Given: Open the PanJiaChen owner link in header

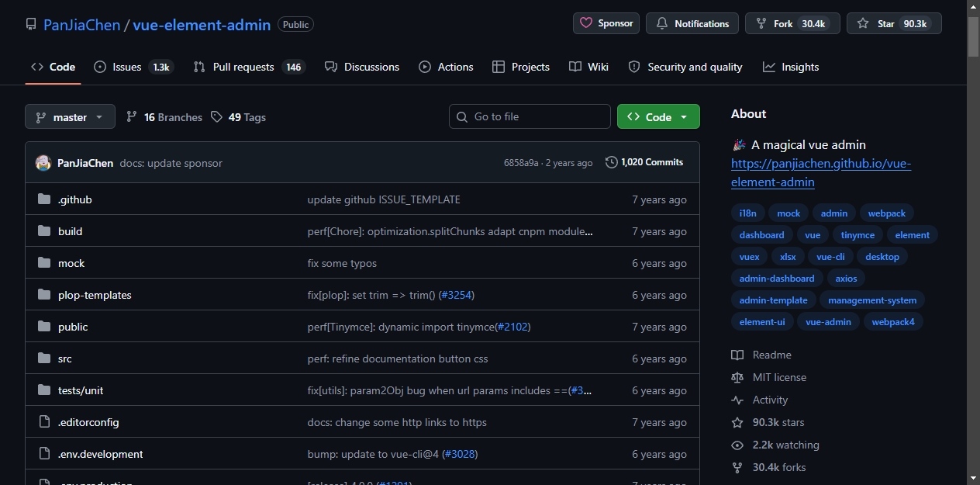Looking at the screenshot, I should (x=82, y=24).
